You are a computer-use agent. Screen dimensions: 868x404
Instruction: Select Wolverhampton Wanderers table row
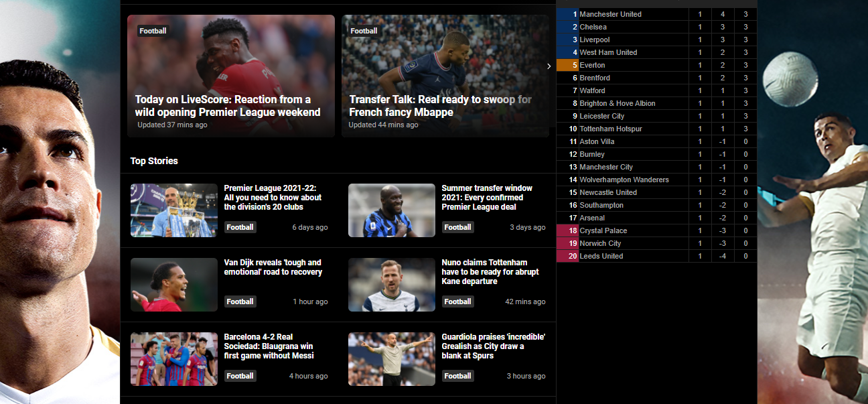656,180
